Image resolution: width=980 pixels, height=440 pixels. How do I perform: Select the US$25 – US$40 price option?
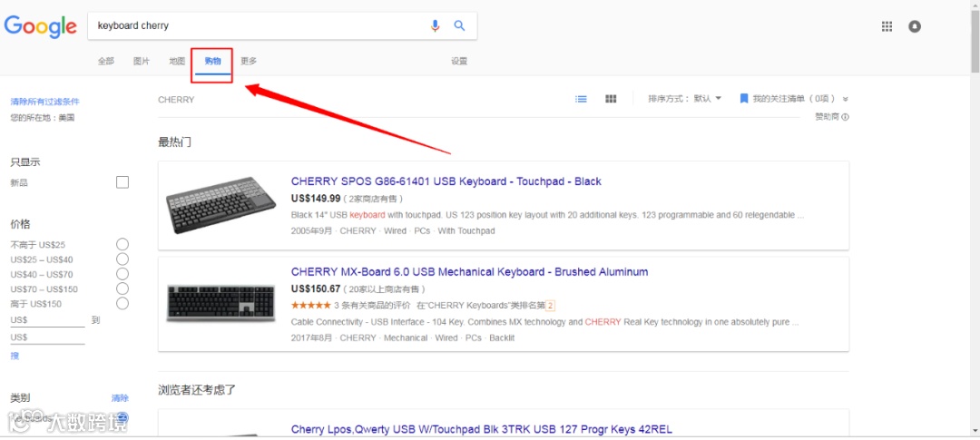122,259
